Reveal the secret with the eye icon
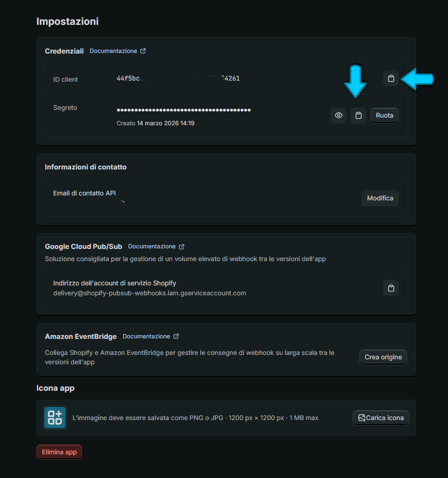 click(338, 115)
